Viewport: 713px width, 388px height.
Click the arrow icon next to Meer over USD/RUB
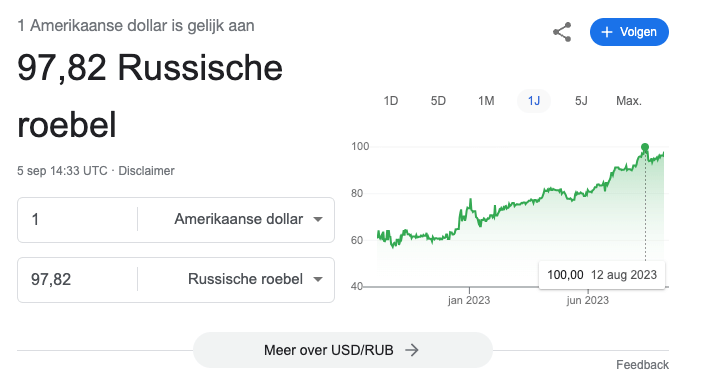412,350
